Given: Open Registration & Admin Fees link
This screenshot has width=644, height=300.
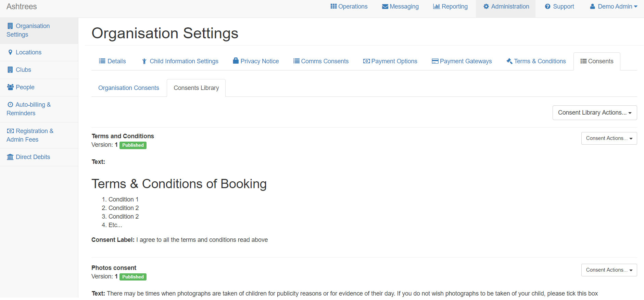Looking at the screenshot, I should coord(30,135).
